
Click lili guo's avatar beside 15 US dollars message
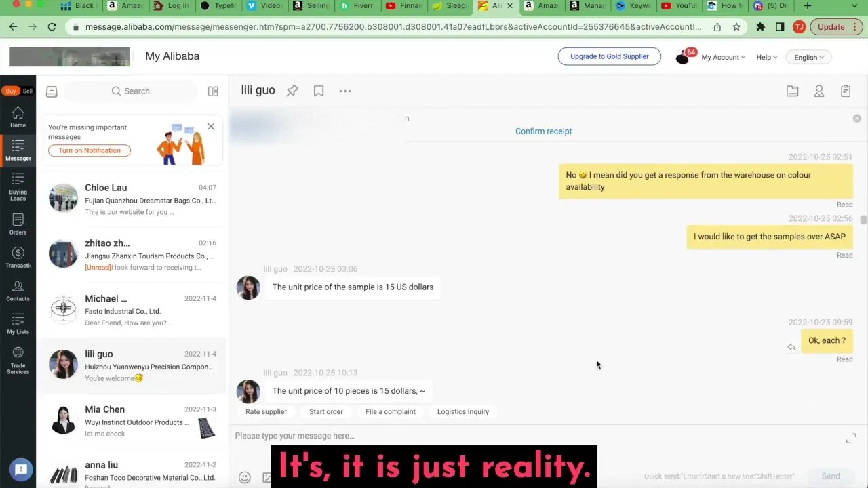(x=248, y=287)
